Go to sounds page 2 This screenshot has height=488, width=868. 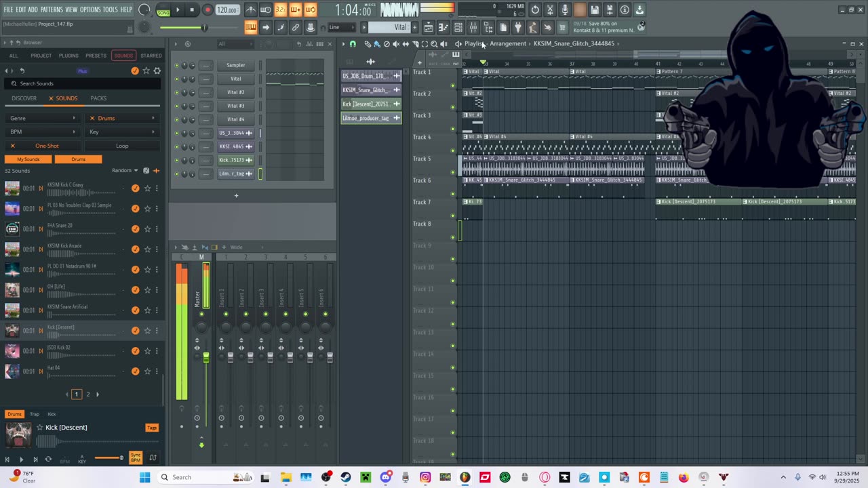(x=87, y=394)
